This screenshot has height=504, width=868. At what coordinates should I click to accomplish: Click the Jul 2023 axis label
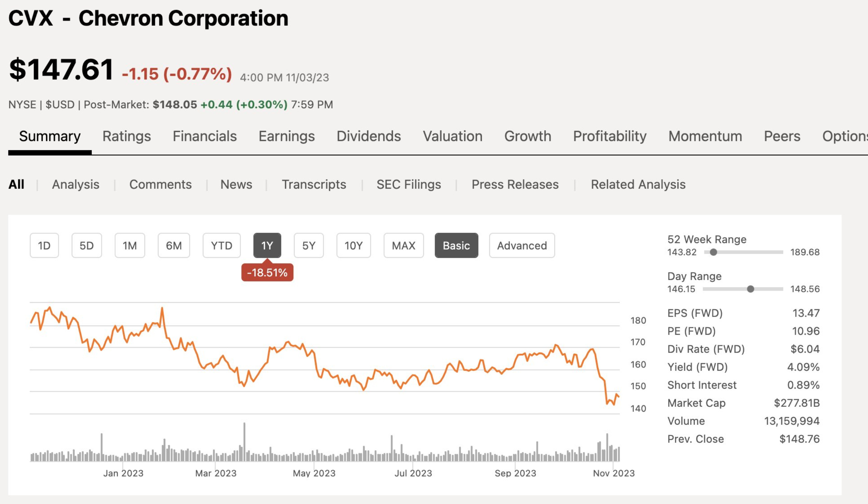coord(413,473)
